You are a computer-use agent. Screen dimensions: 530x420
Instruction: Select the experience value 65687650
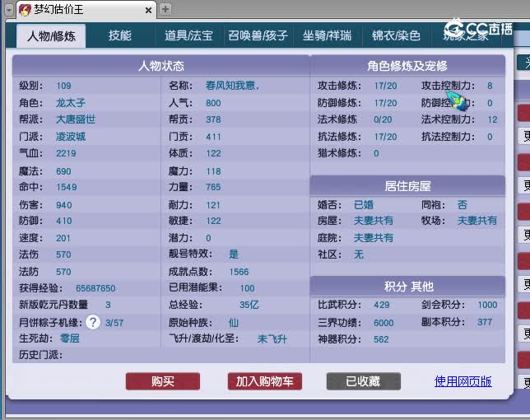click(x=95, y=288)
